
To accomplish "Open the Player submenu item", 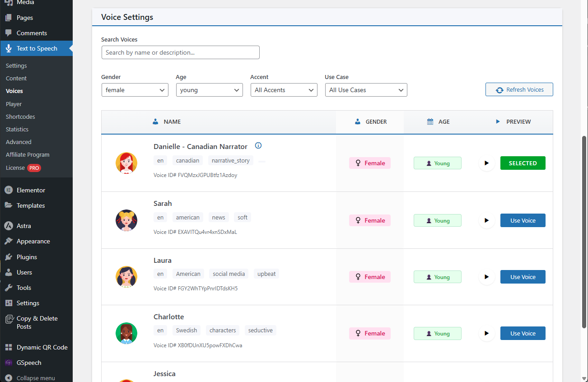I will pyautogui.click(x=14, y=104).
